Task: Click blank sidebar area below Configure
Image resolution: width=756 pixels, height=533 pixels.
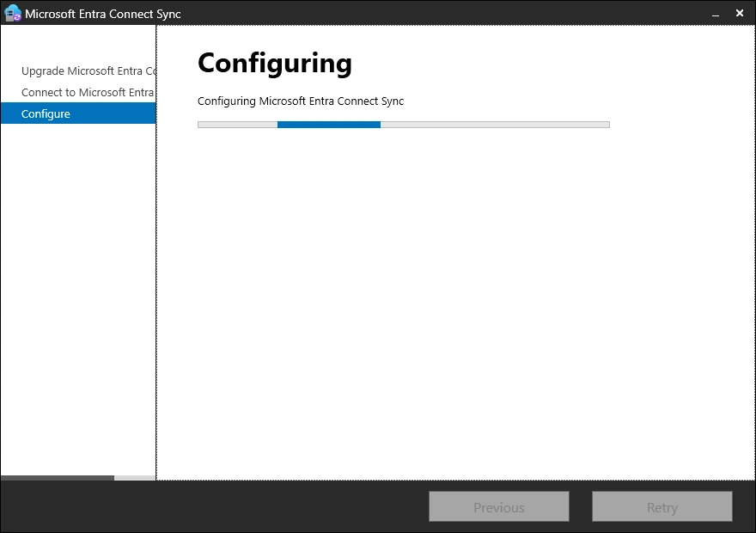Action: click(x=77, y=301)
